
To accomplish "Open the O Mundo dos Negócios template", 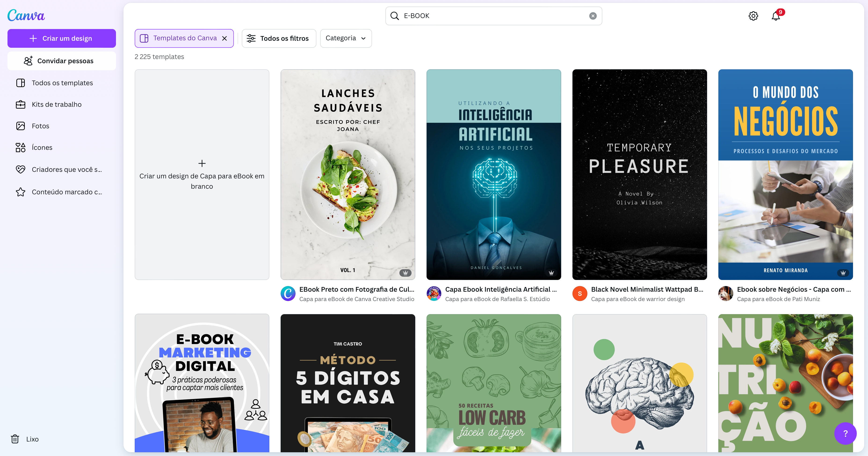I will [x=785, y=174].
